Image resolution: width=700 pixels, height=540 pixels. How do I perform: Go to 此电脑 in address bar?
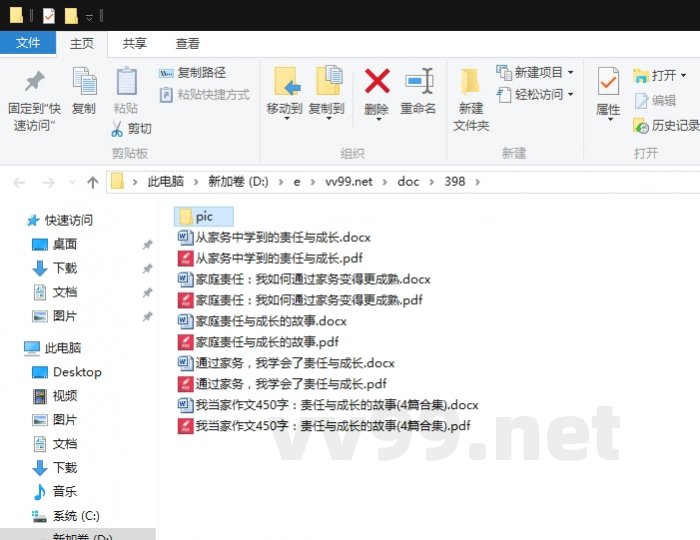click(166, 182)
